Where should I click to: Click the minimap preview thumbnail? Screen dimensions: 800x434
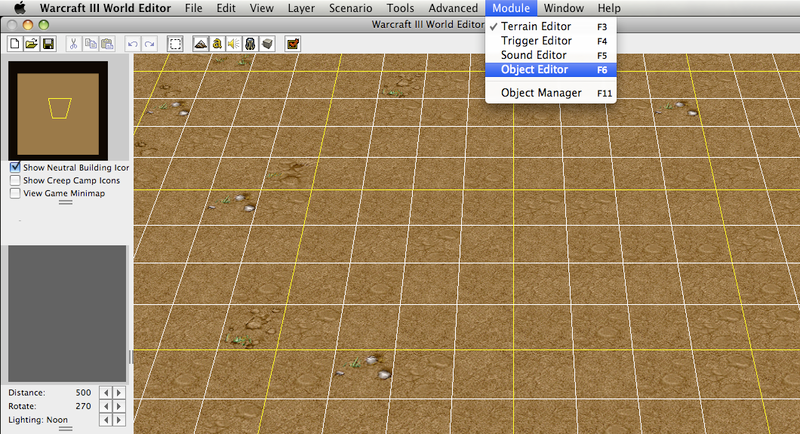click(58, 111)
